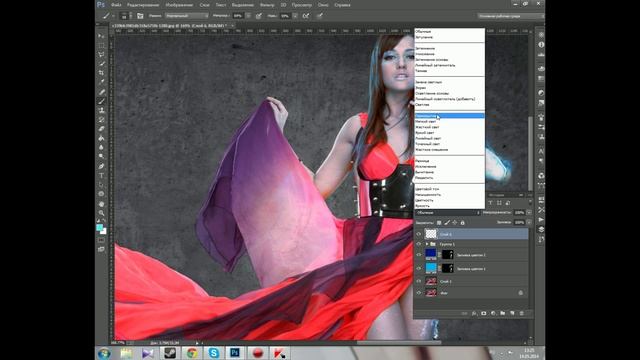Click the new adjustment layer icon
The width and height of the screenshot is (640, 360).
point(493,313)
